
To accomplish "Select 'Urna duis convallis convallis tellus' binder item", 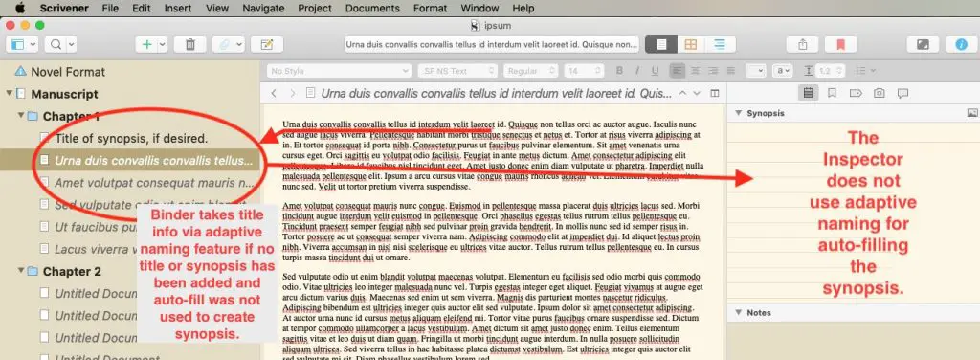I will (154, 161).
